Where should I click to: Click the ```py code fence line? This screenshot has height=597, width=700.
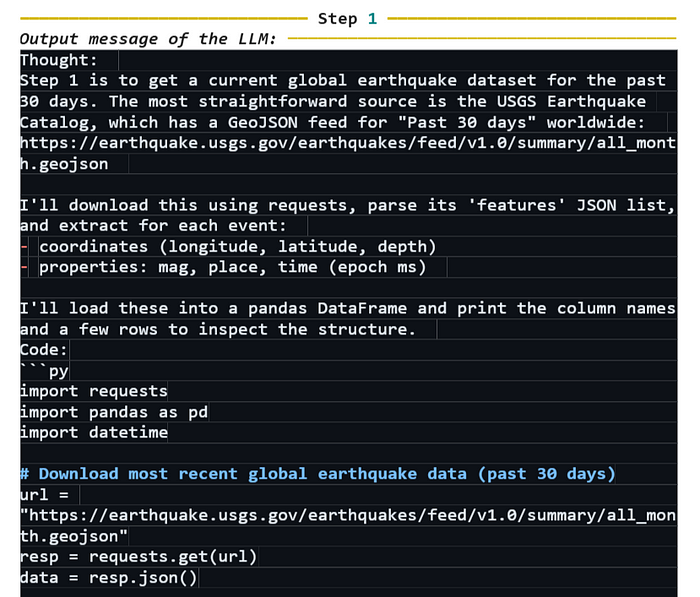44,371
